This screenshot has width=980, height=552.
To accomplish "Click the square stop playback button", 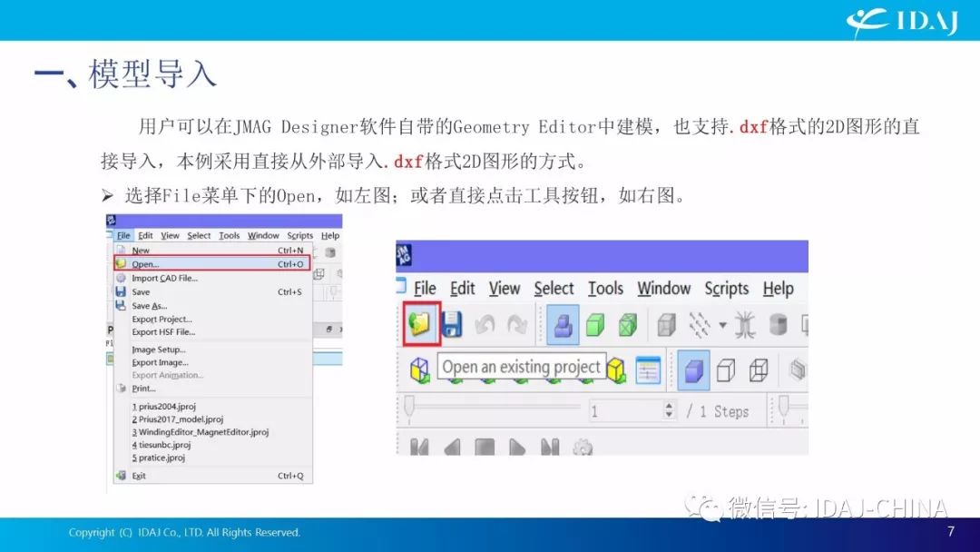I will (x=485, y=447).
